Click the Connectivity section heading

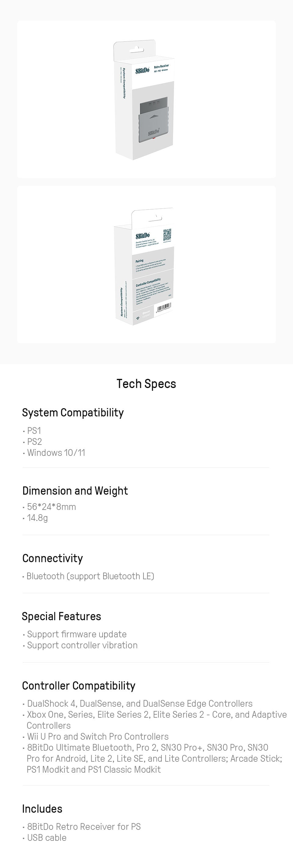(52, 558)
